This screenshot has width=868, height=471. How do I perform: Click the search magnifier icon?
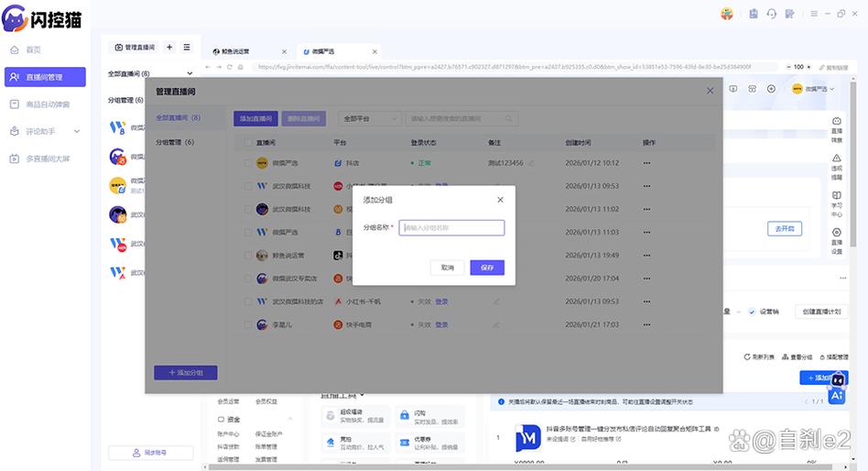(509, 118)
